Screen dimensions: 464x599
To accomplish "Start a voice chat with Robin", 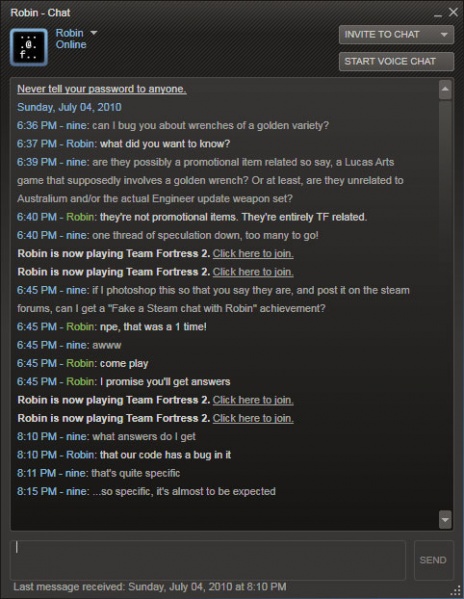I will point(396,62).
